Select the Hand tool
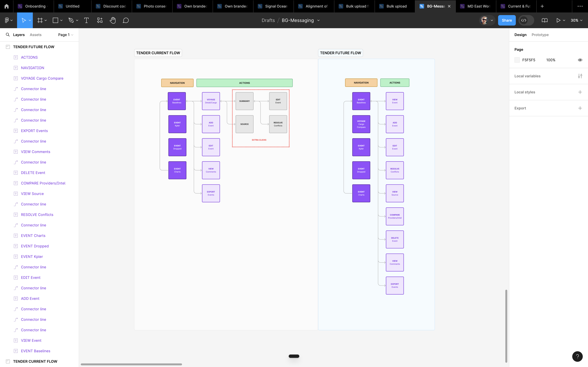This screenshot has width=588, height=367. pos(113,20)
